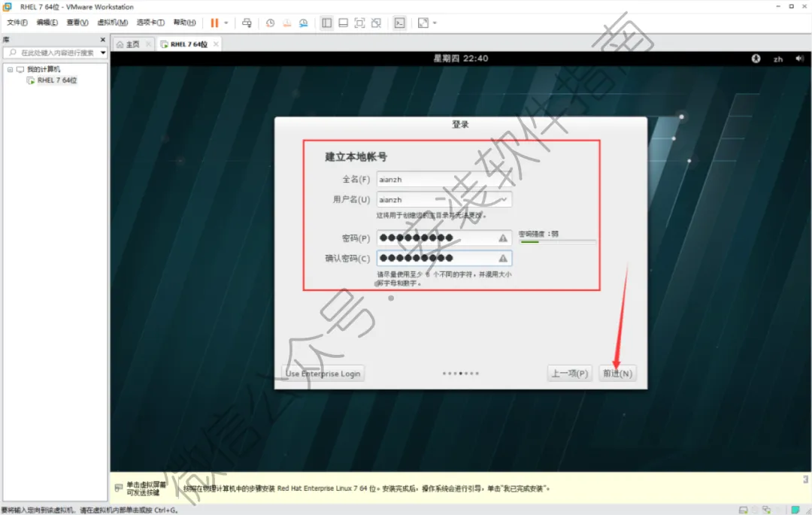Click the message log status bar icon
The width and height of the screenshot is (812, 515).
click(x=795, y=510)
